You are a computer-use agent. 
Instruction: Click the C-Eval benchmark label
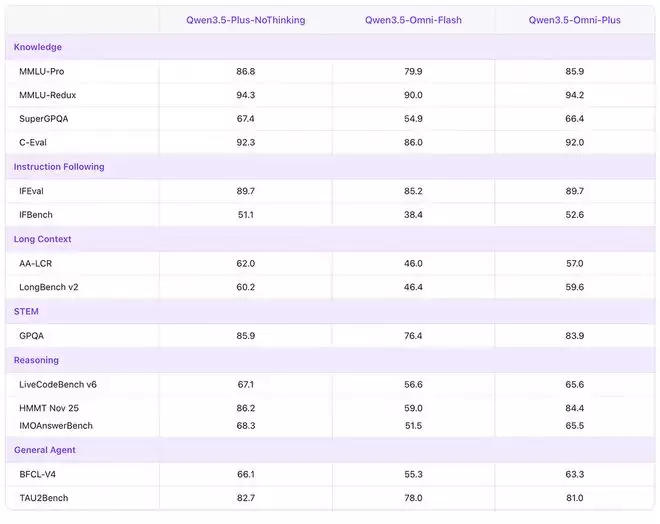click(x=36, y=143)
